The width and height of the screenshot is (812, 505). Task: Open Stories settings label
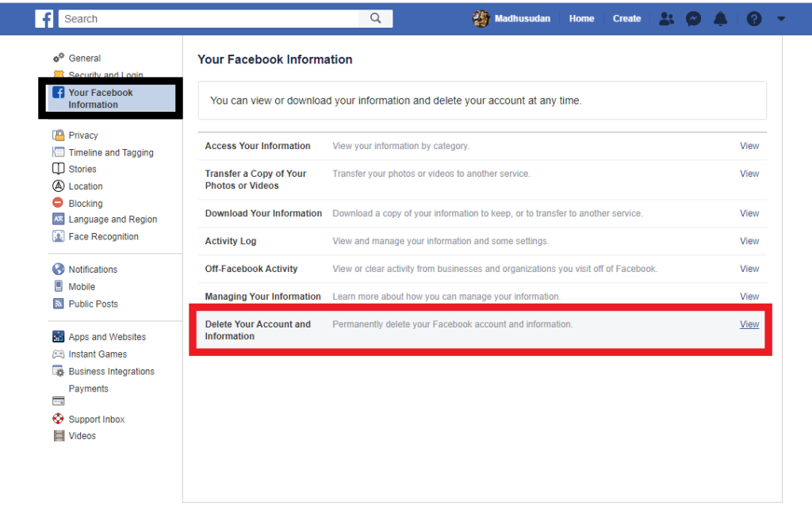click(x=82, y=169)
